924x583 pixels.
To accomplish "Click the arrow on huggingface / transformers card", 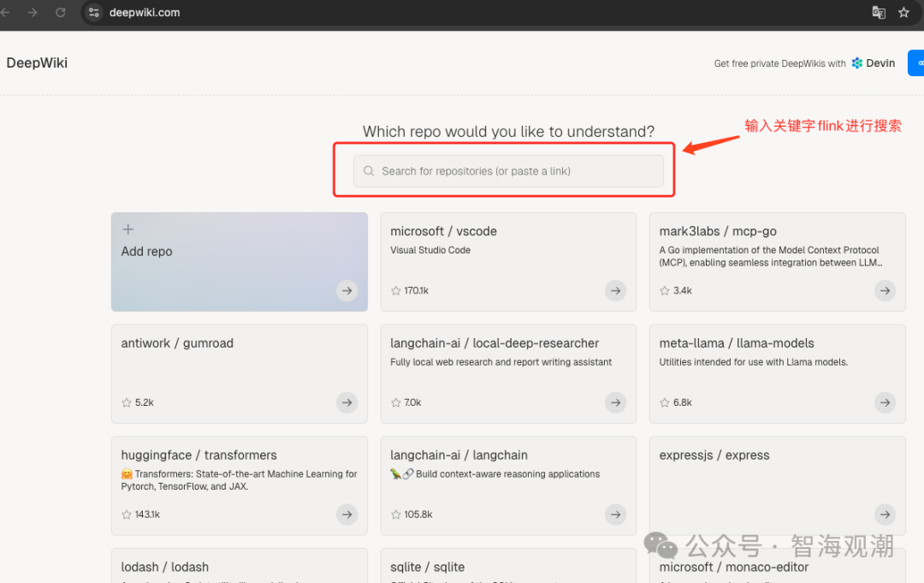I will click(x=347, y=515).
